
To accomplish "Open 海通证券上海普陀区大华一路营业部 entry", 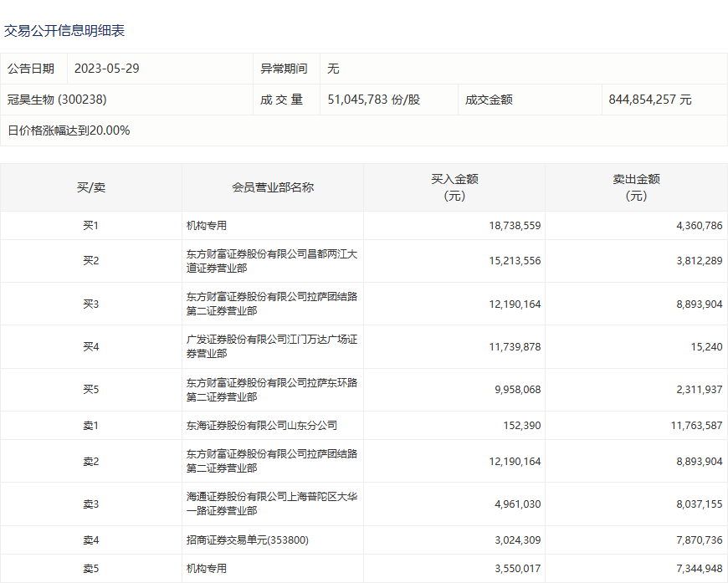I will point(271,504).
